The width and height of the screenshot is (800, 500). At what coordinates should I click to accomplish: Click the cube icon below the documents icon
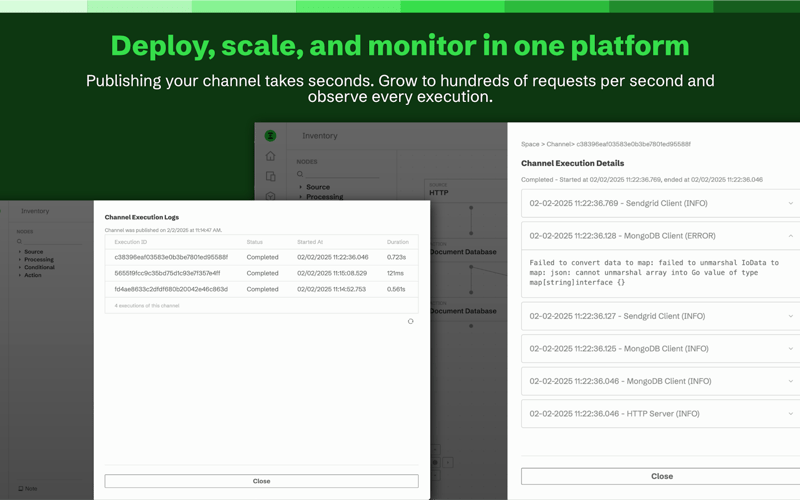point(270,196)
